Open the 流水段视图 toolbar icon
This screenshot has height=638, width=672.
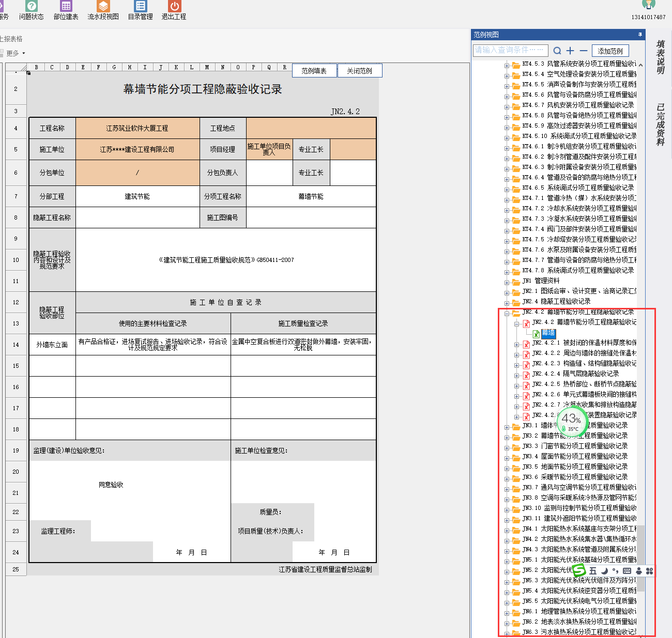[x=103, y=6]
